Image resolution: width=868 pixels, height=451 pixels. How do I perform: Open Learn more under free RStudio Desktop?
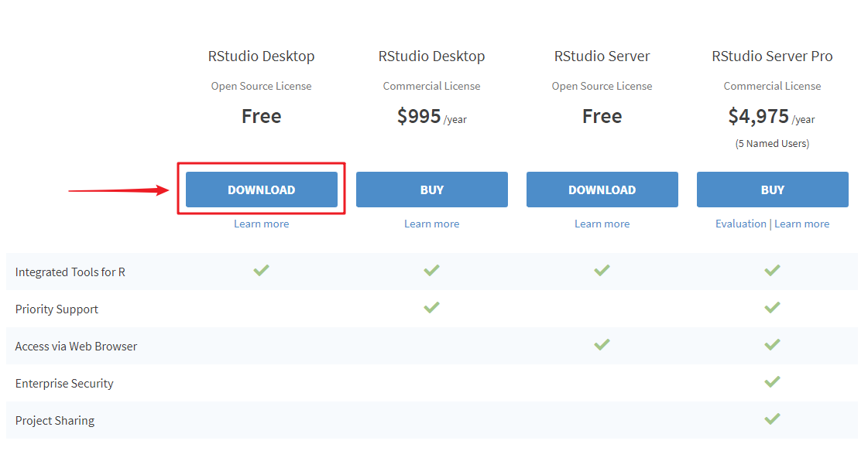[261, 224]
